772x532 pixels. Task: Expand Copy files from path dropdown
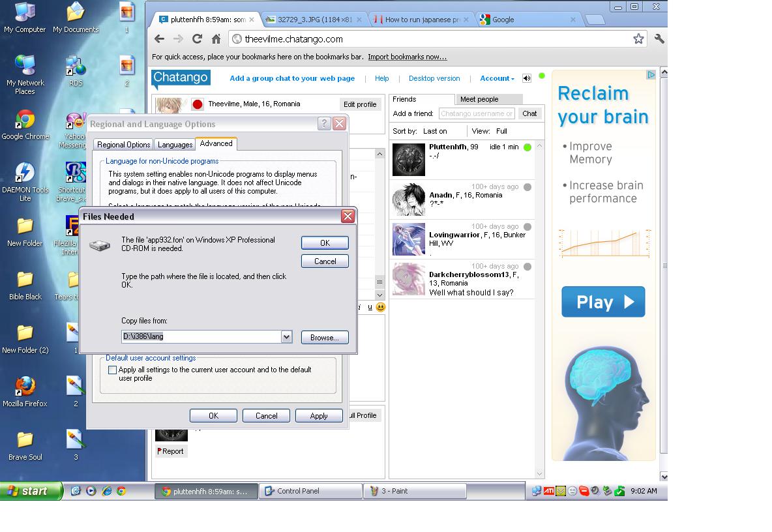(286, 336)
